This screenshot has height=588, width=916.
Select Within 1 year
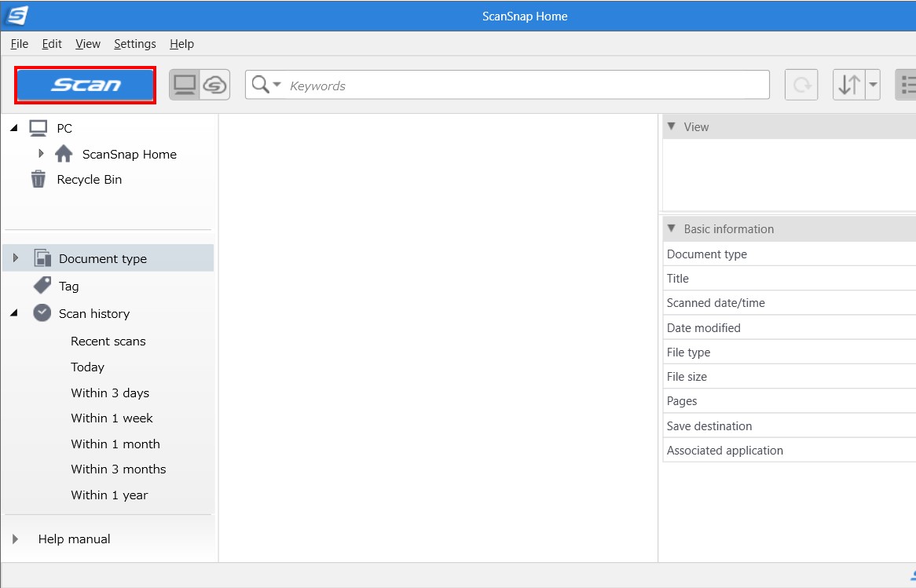tap(109, 495)
